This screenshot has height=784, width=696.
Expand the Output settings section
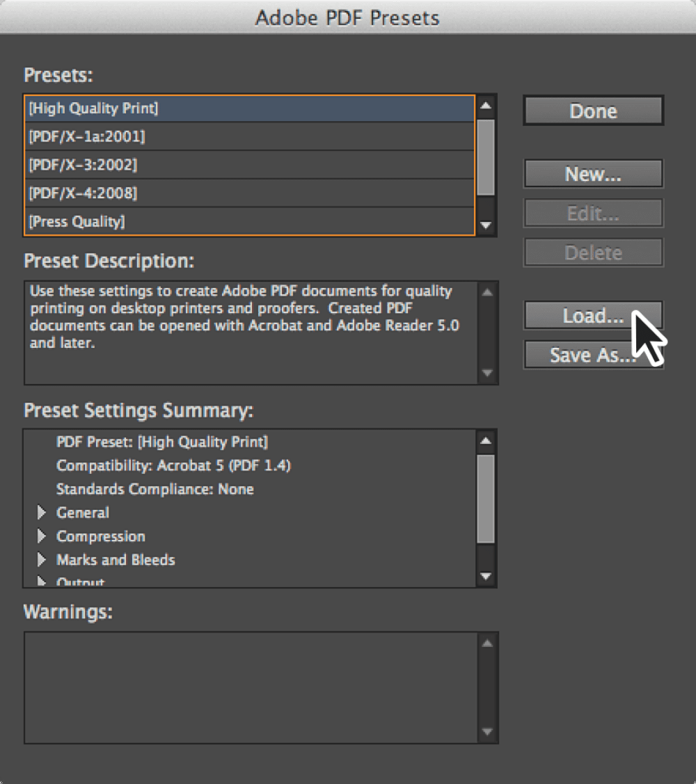click(41, 582)
